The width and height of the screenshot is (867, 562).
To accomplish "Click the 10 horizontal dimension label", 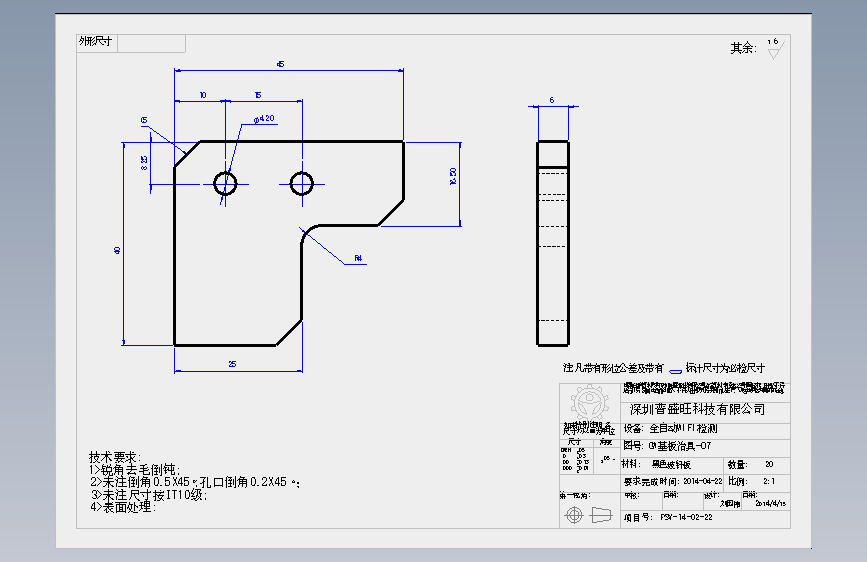I will coord(203,95).
